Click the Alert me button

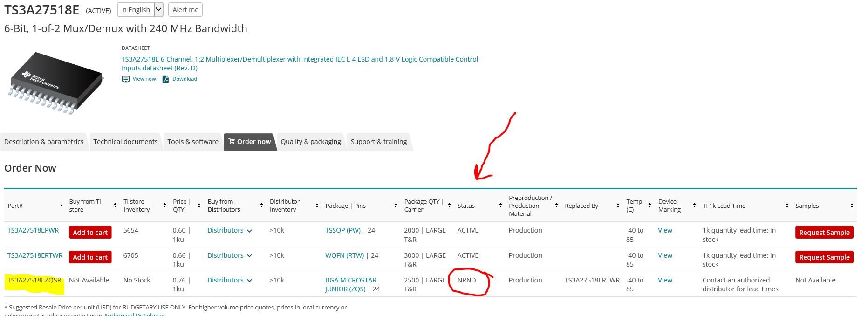185,10
